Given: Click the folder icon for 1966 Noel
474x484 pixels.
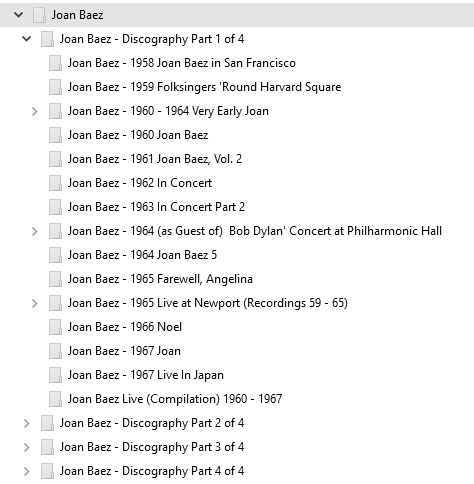Looking at the screenshot, I should click(x=55, y=327).
